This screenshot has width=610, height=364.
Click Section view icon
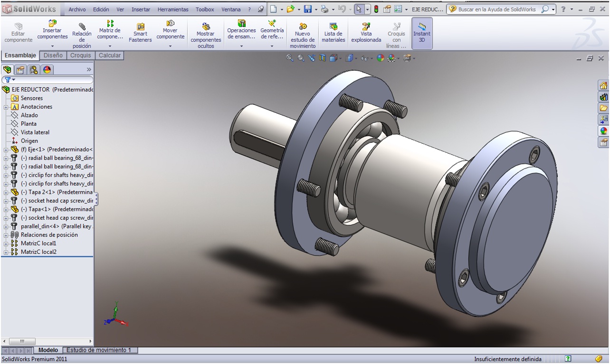coord(323,58)
